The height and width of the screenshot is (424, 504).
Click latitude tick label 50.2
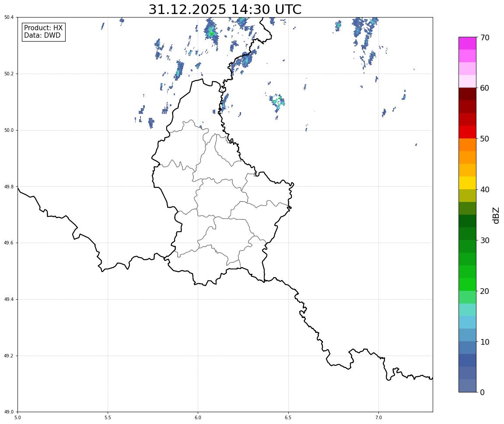[9, 74]
